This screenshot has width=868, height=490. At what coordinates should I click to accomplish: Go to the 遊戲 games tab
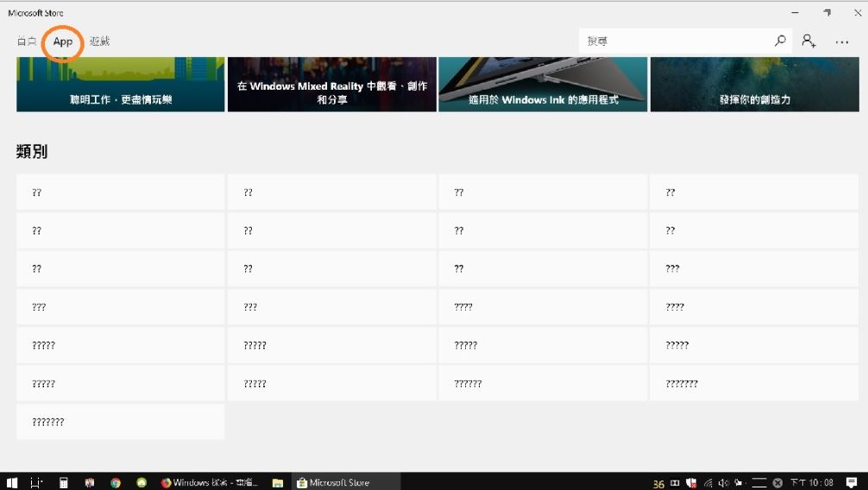99,41
